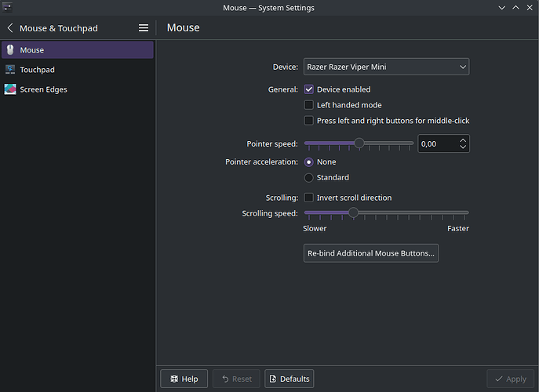Open the Screen Edges settings page
Image resolution: width=539 pixels, height=392 pixels.
click(x=78, y=89)
